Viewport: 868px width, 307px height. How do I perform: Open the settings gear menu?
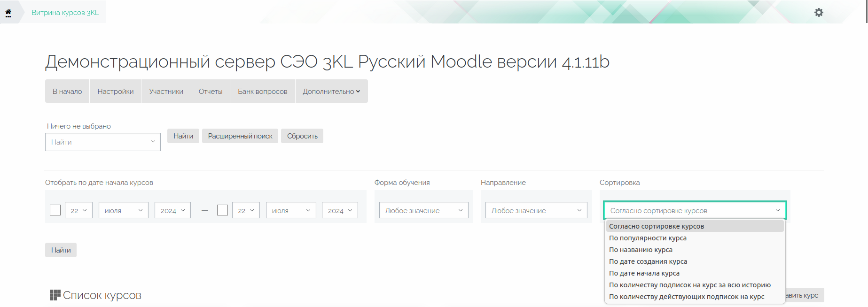coord(819,13)
